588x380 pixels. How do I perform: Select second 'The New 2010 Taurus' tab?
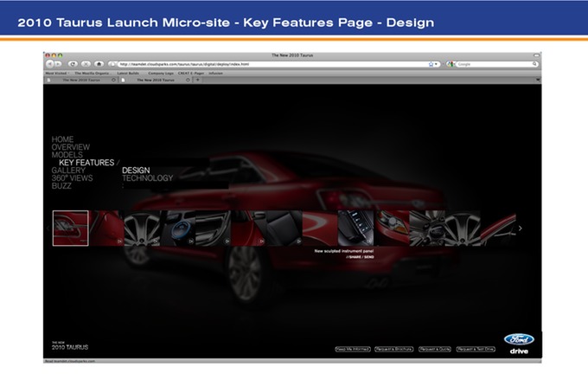coord(156,80)
